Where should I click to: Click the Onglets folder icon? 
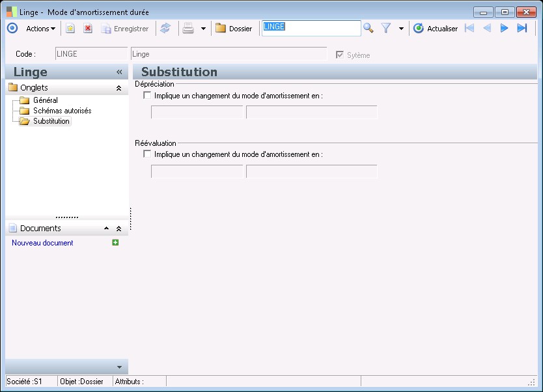coord(13,87)
